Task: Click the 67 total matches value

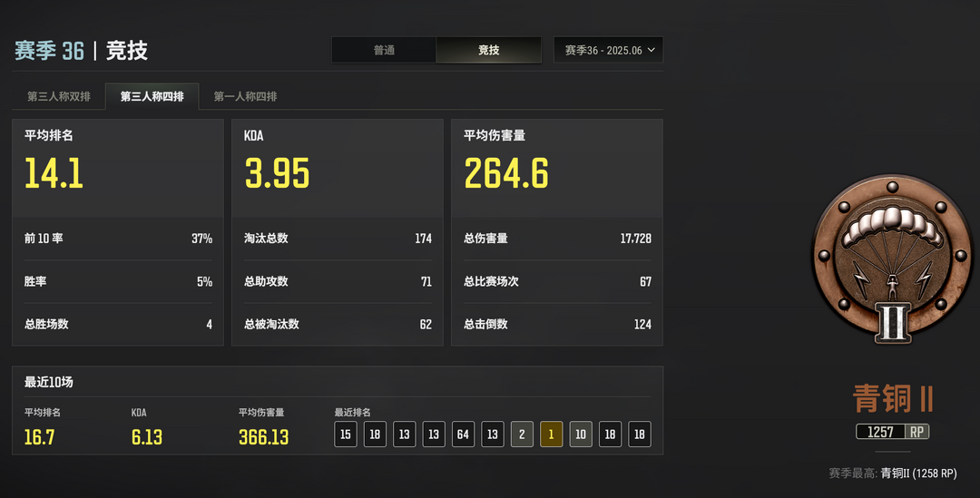Action: (x=646, y=282)
